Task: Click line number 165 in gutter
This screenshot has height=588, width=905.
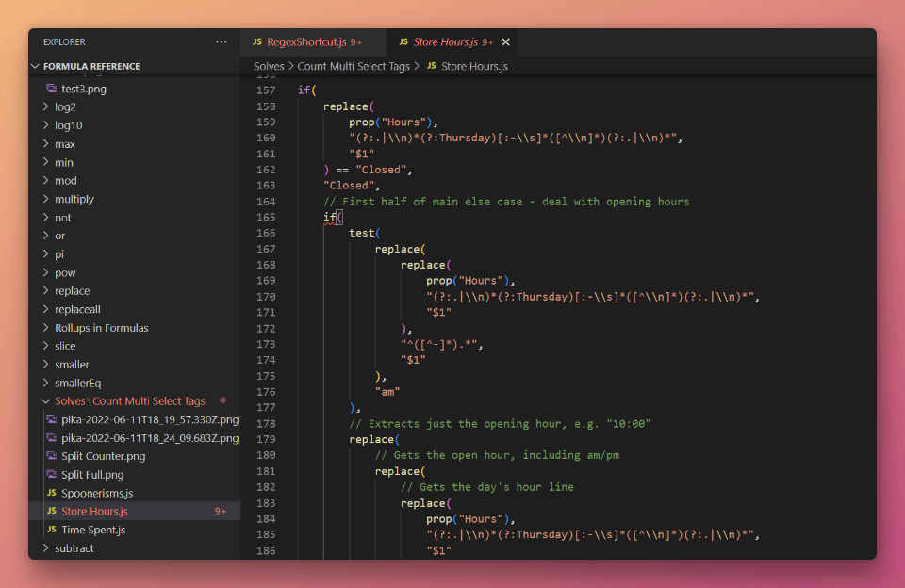Action: pyautogui.click(x=266, y=218)
